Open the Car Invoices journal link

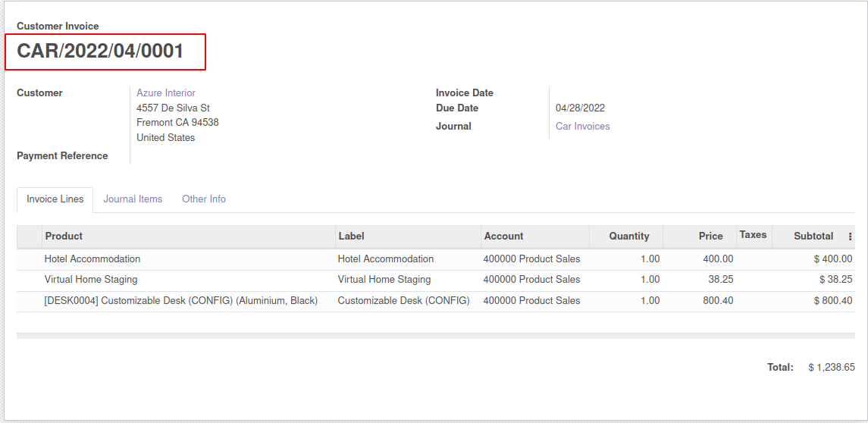582,127
